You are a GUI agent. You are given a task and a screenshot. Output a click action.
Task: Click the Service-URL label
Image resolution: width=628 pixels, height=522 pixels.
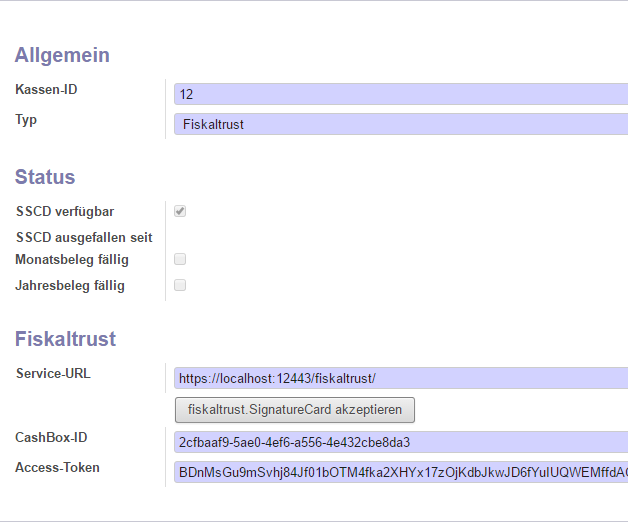tap(53, 373)
